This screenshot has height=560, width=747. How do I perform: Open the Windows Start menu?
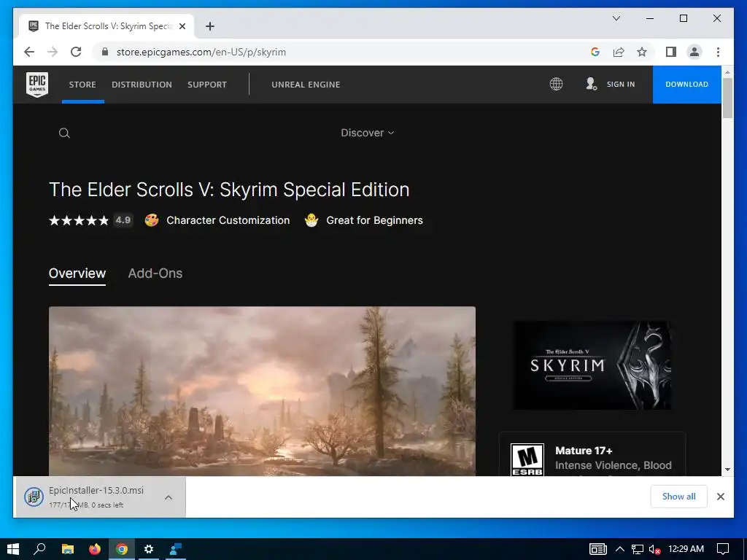[13, 549]
